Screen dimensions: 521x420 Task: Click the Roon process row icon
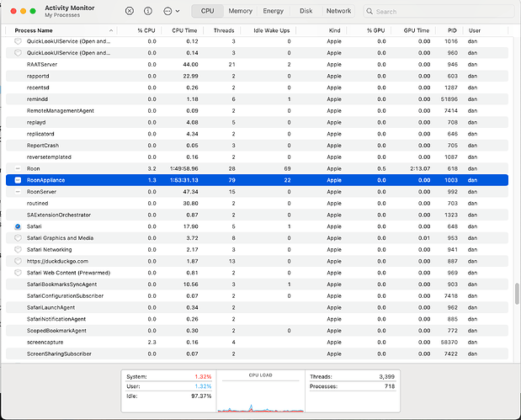(x=18, y=168)
